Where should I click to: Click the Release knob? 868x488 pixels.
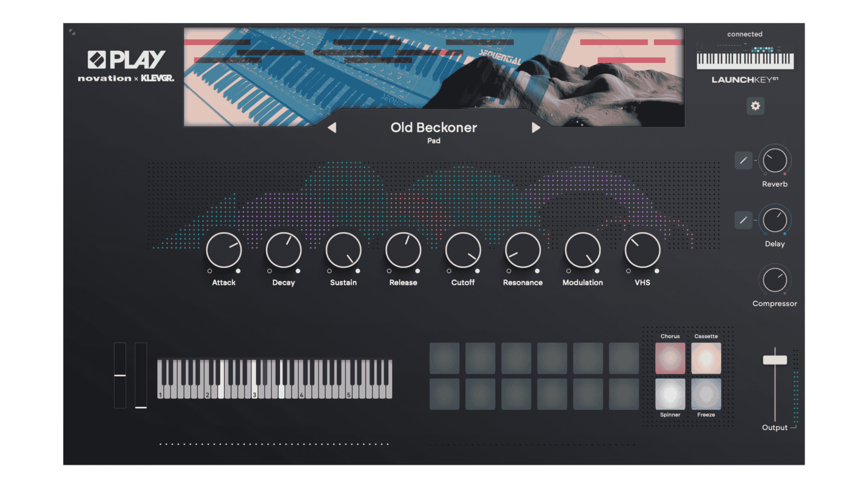pyautogui.click(x=403, y=250)
